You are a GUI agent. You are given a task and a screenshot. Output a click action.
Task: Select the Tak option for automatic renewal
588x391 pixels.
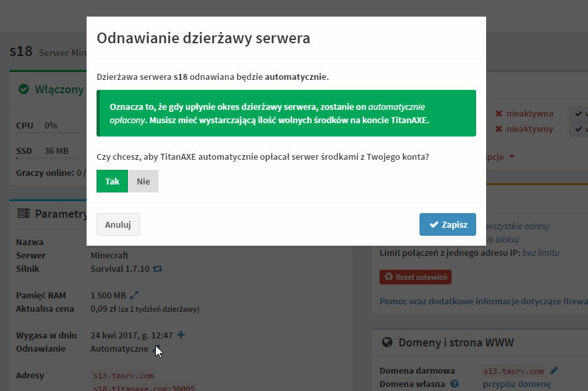point(112,181)
